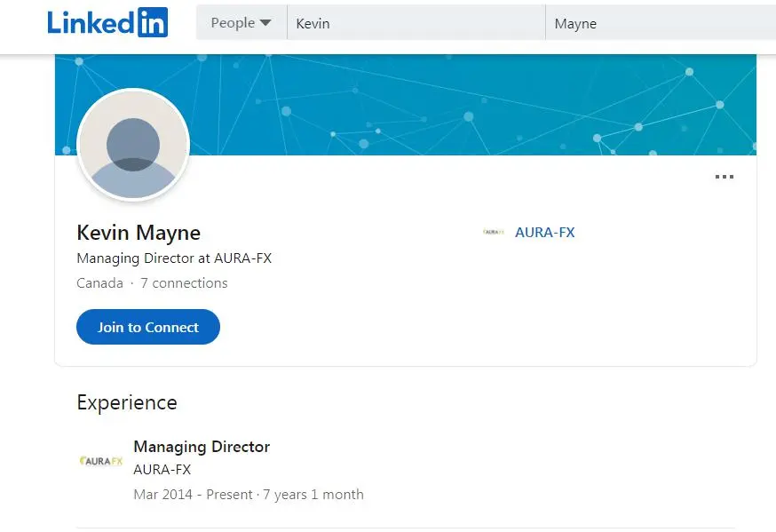Viewport: 776px width, 532px height.
Task: Open the People search type dropdown
Action: 242,23
